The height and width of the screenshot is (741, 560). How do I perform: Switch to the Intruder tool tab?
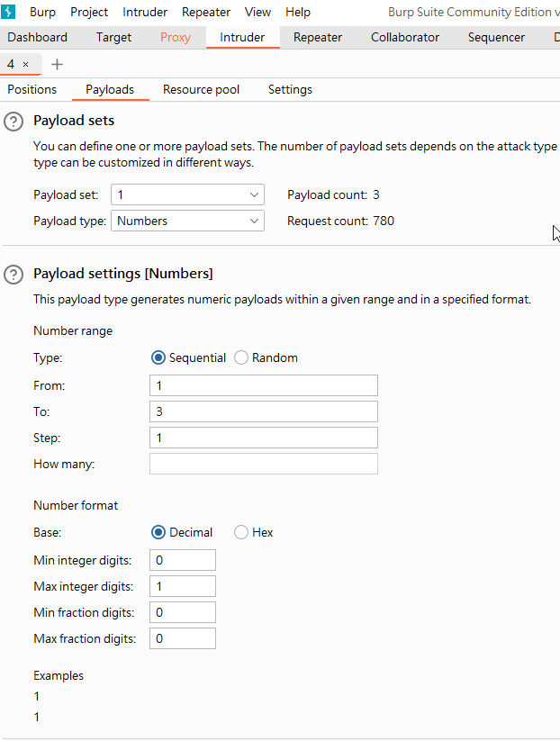tap(242, 37)
